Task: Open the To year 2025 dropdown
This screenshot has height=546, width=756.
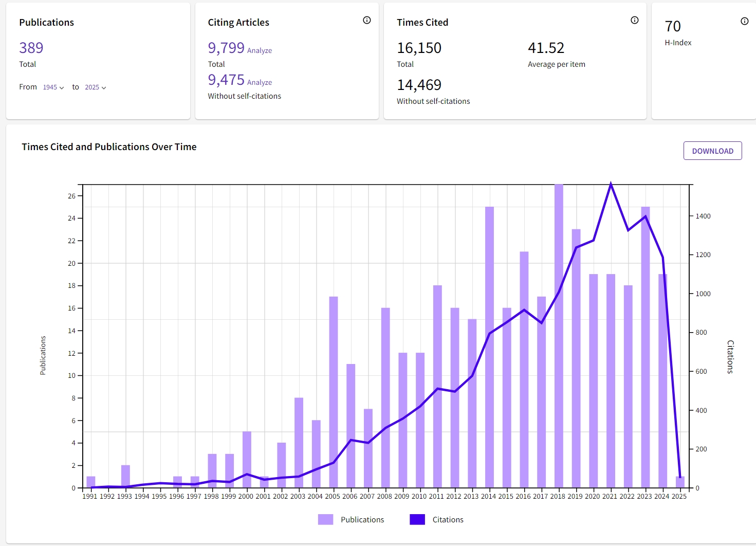Action: click(96, 87)
